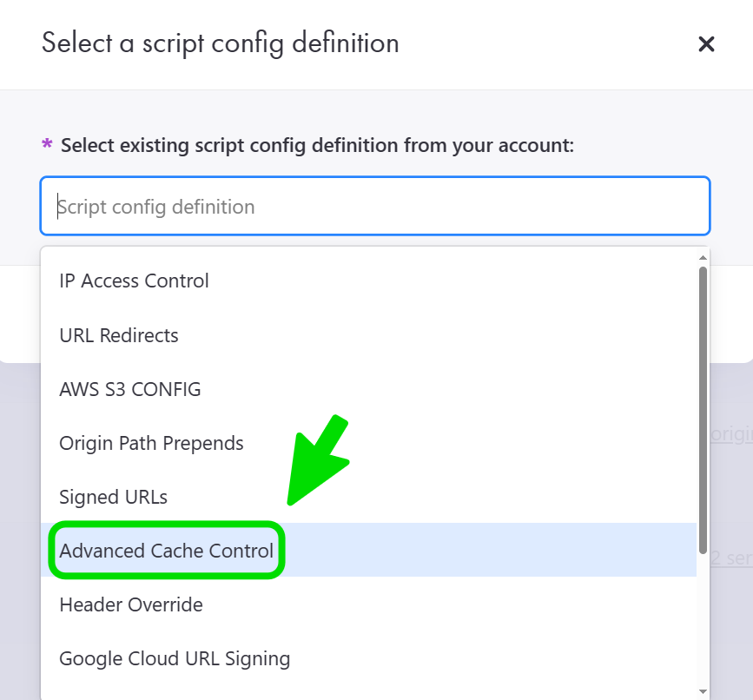Open the partially visible origin link

click(x=731, y=434)
